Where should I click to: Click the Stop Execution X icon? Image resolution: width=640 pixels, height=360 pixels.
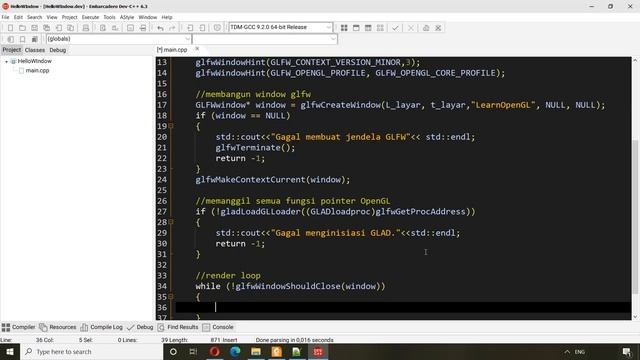[x=411, y=28]
